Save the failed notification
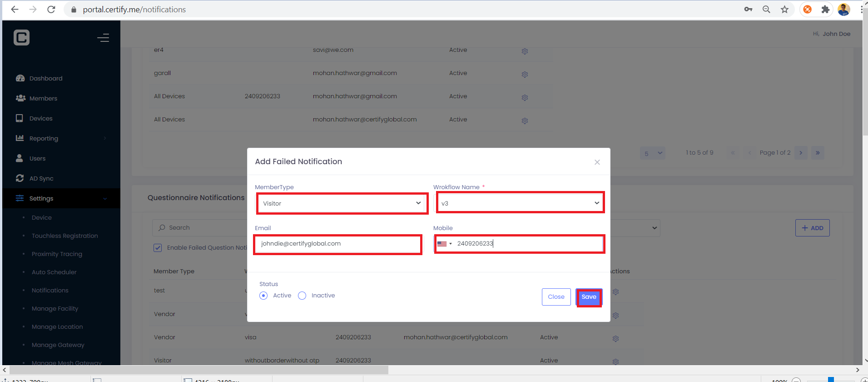 (589, 297)
